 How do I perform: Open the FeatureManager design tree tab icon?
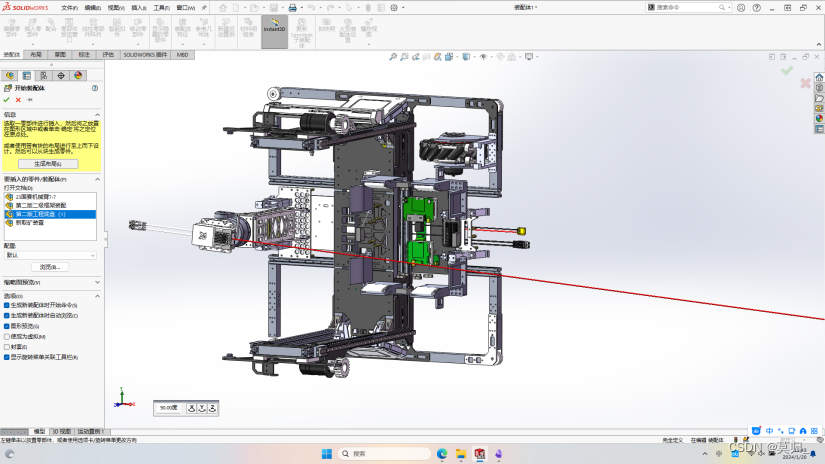(9, 76)
